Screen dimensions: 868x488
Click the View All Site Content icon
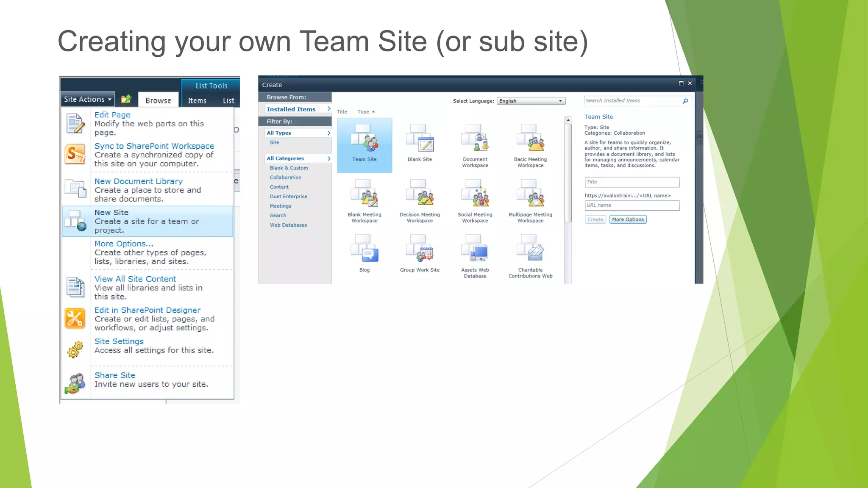[x=75, y=287]
